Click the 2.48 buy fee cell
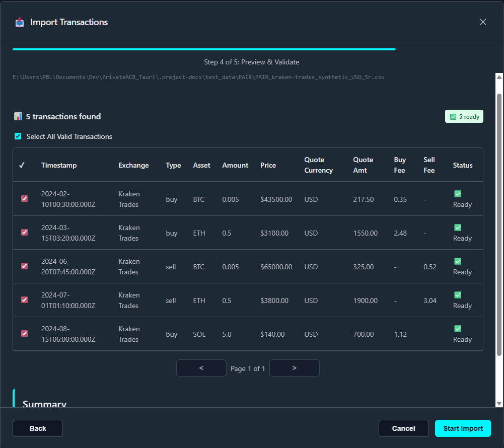 point(400,233)
